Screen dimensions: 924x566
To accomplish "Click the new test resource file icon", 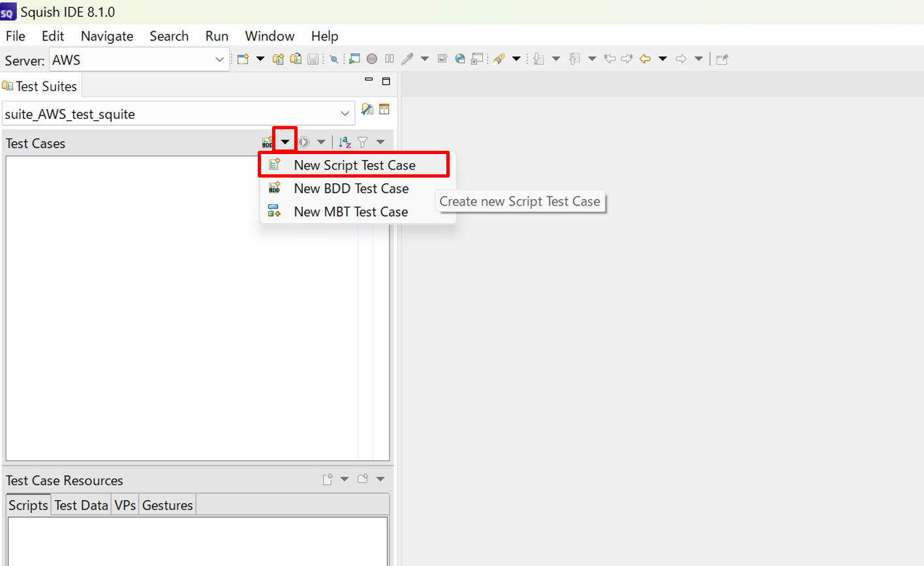I will 328,480.
